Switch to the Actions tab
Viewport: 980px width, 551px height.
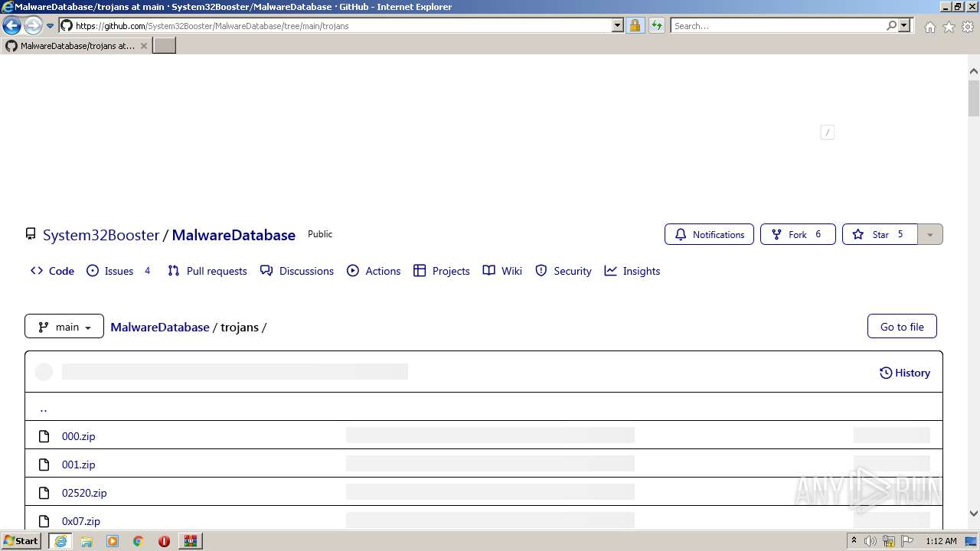coord(374,271)
